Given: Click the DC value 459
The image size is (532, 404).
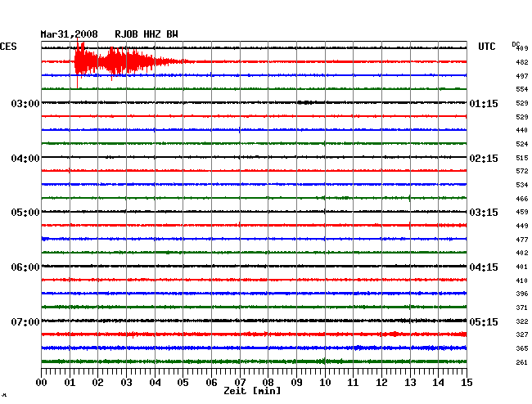Looking at the screenshot, I should 522,212.
